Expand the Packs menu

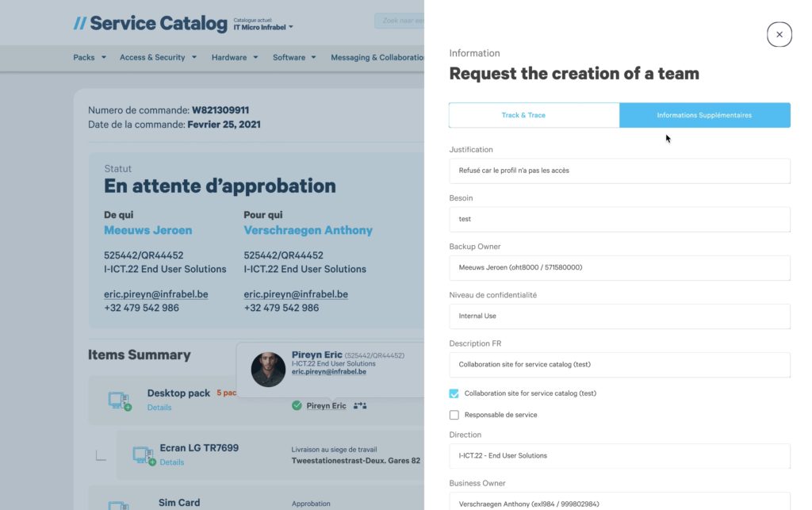pos(90,57)
